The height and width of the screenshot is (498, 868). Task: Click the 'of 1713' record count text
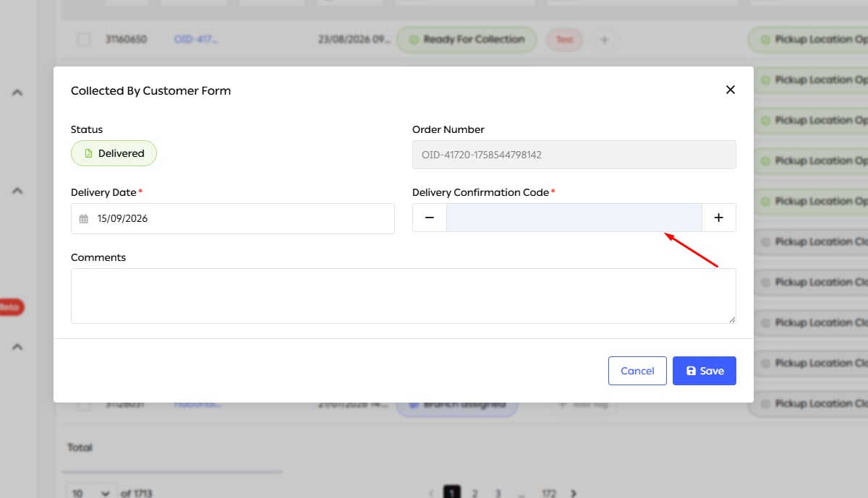pyautogui.click(x=136, y=493)
